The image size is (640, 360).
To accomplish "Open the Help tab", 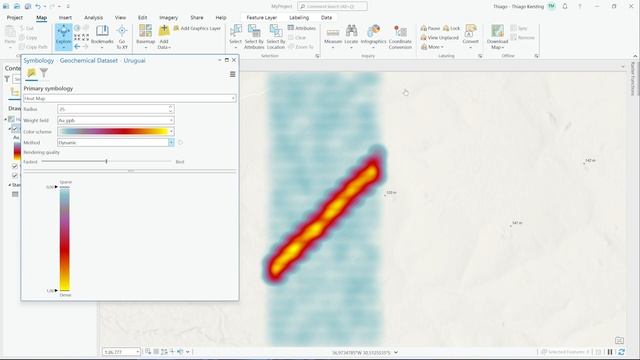I will point(221,18).
